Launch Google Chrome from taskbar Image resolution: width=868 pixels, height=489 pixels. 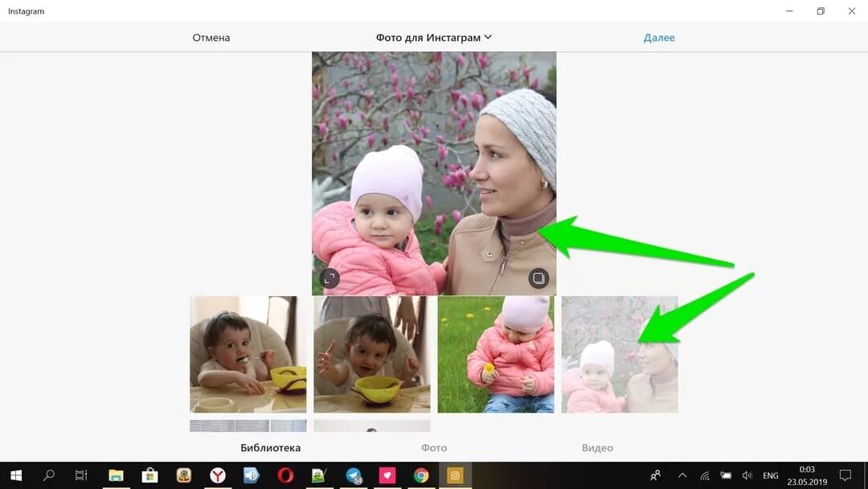pyautogui.click(x=421, y=475)
